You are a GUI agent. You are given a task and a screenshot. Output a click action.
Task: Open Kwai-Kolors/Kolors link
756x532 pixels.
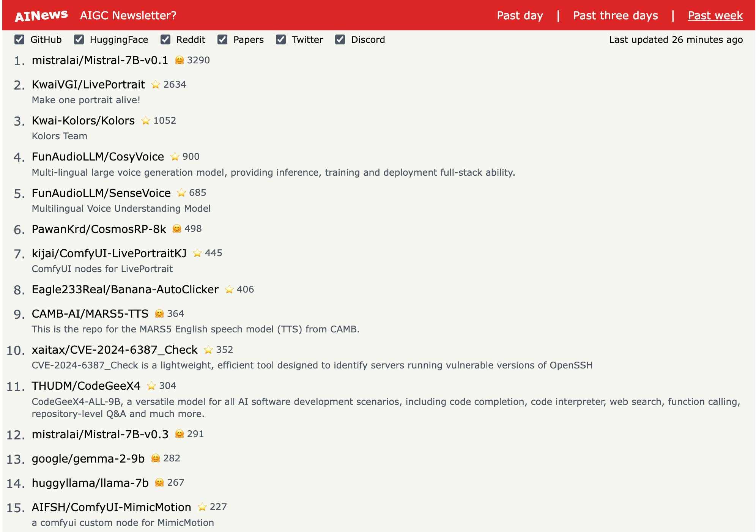tap(83, 121)
